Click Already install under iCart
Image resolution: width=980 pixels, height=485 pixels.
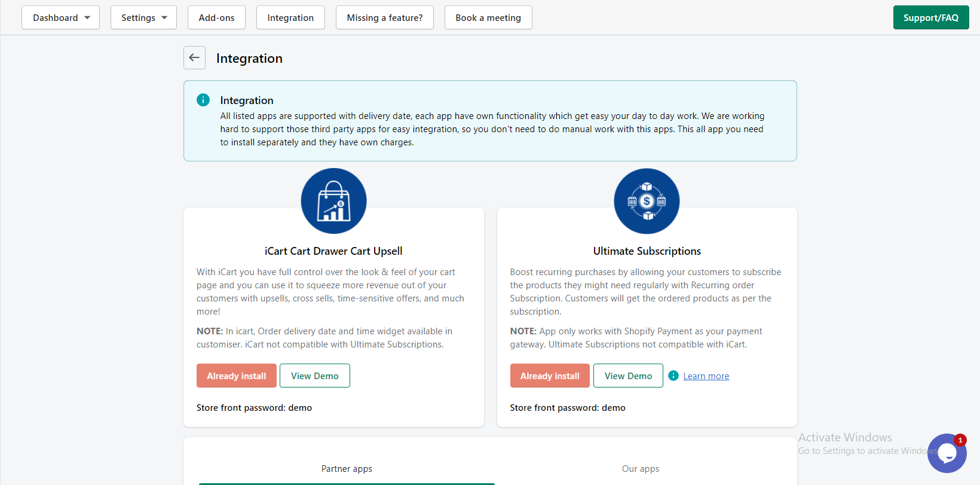[237, 376]
